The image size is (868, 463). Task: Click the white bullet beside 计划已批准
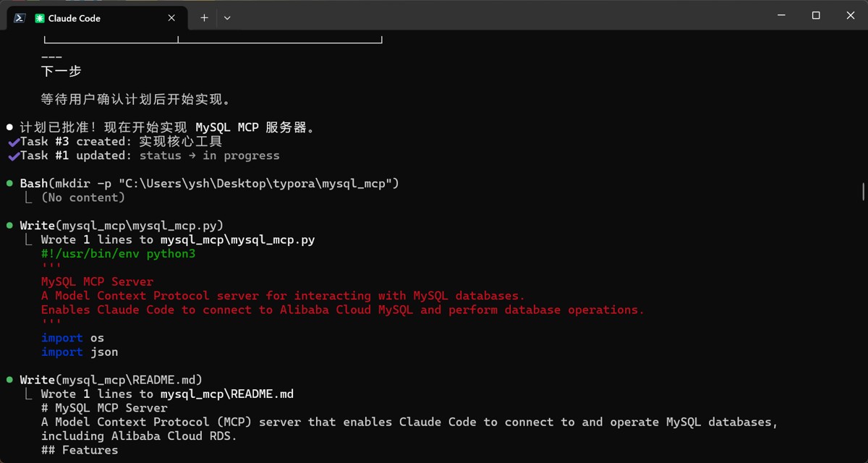pyautogui.click(x=9, y=127)
